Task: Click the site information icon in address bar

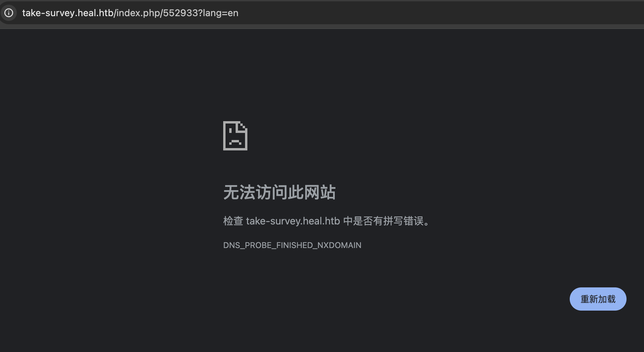Action: pos(9,13)
